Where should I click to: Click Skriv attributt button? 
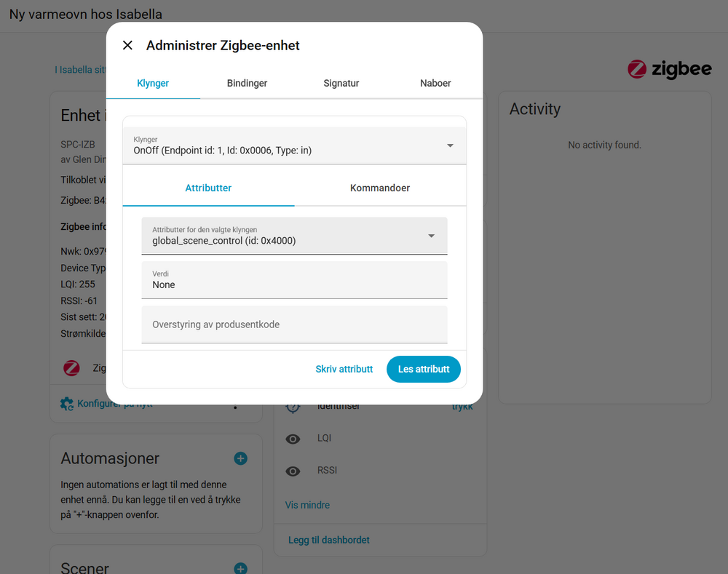click(x=344, y=369)
